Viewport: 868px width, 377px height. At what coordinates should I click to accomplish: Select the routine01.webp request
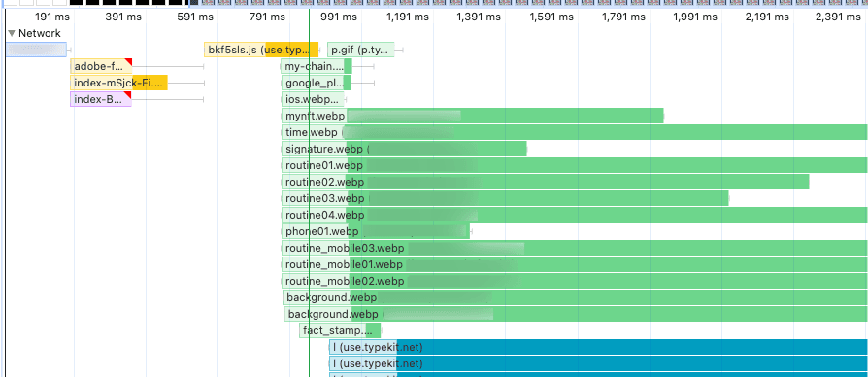coord(575,165)
